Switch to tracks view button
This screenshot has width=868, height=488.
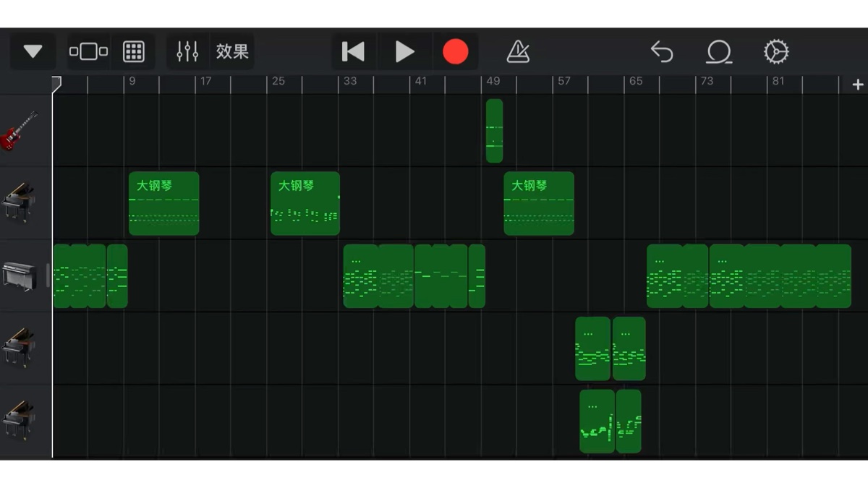click(88, 51)
